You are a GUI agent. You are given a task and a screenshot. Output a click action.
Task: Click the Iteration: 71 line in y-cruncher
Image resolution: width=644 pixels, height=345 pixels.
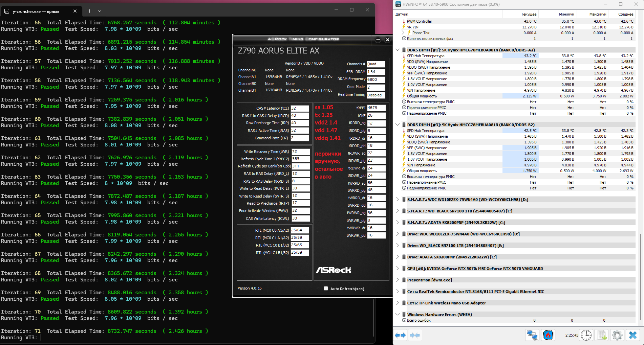(x=105, y=331)
